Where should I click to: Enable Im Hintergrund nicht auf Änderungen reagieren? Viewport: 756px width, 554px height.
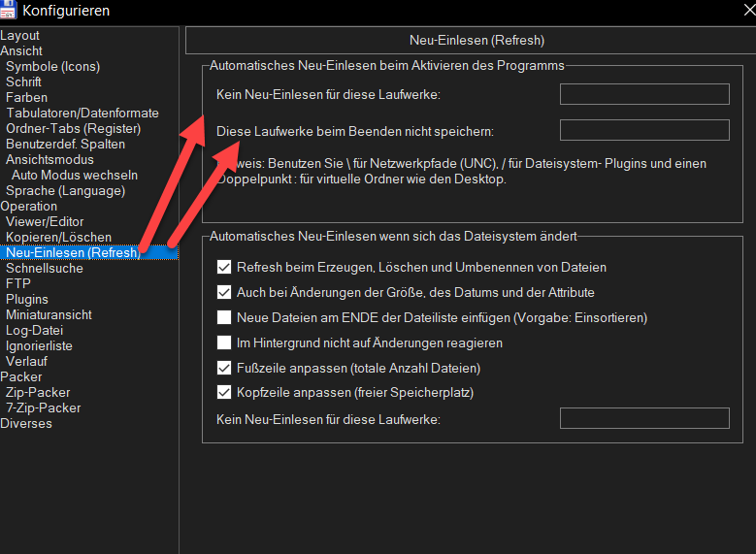click(224, 342)
